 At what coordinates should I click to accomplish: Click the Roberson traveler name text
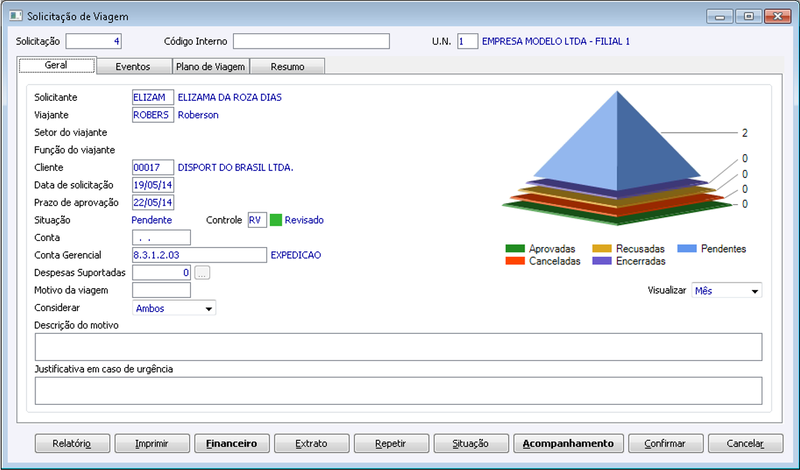198,115
